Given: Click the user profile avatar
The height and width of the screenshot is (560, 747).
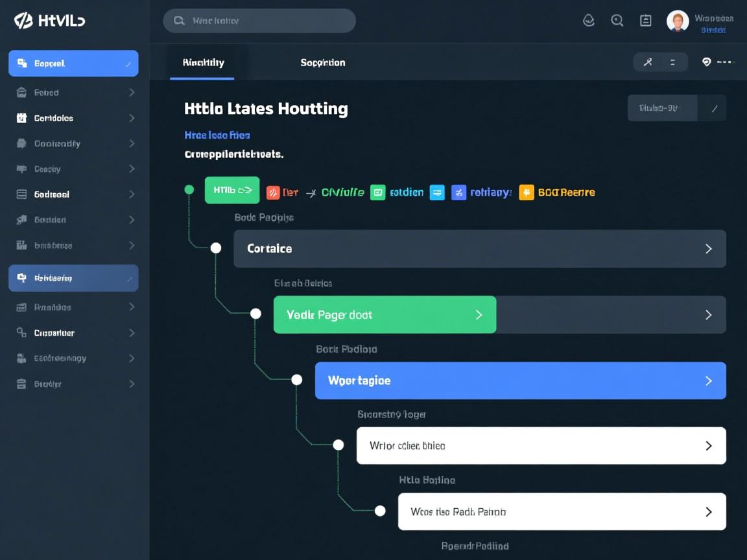Looking at the screenshot, I should [x=678, y=21].
